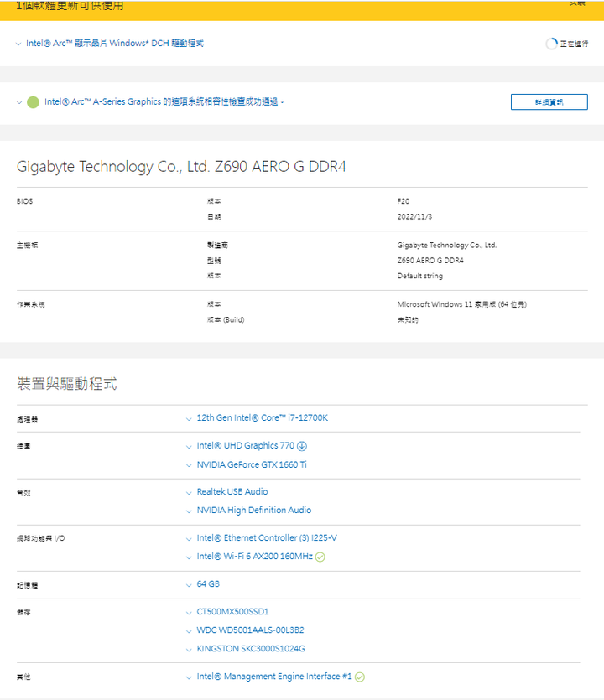Expand WDC WD5001AALS-00L3B2 storage entry
The image size is (604, 700).
coord(189,631)
